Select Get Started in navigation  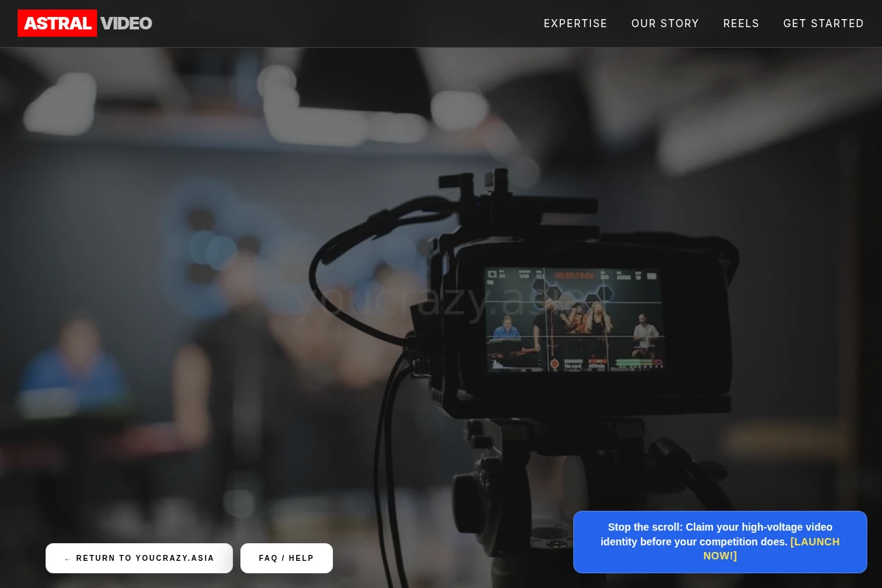pyautogui.click(x=823, y=24)
